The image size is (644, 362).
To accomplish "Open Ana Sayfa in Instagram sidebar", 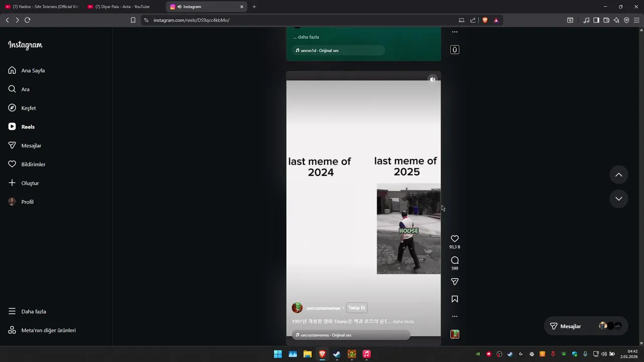I will (33, 70).
